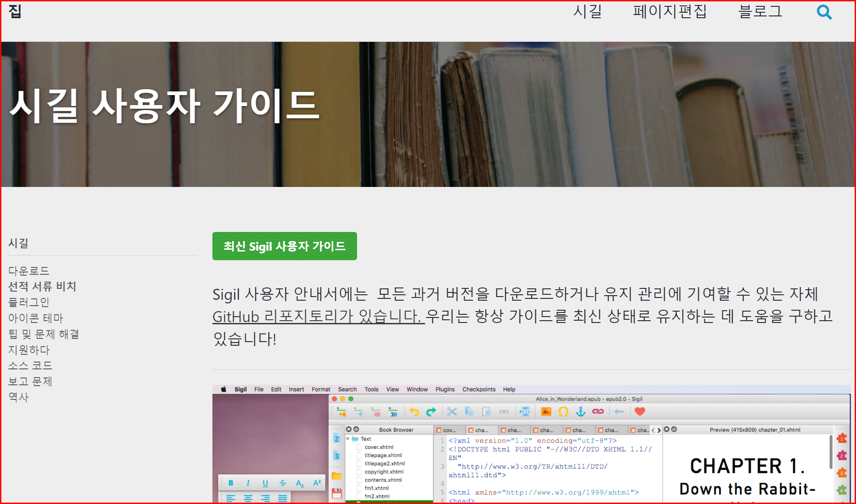Click the yellow Open folder icon
The image size is (856, 504).
click(x=337, y=476)
